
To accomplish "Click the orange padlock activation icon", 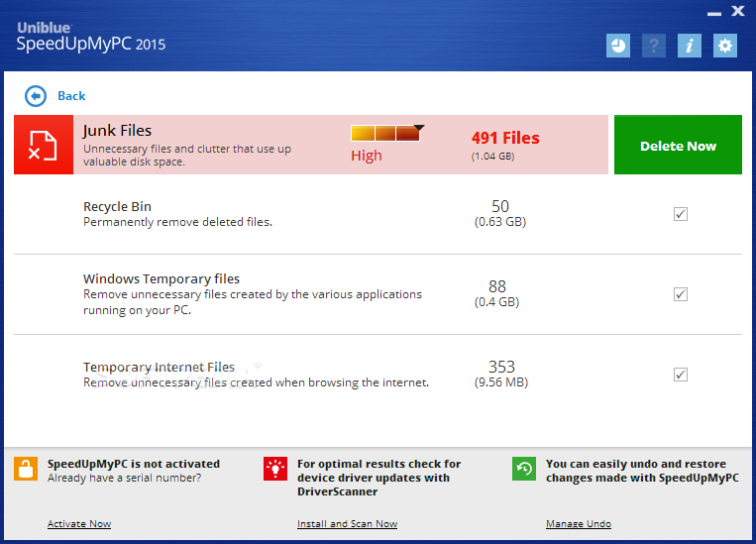I will (x=26, y=469).
